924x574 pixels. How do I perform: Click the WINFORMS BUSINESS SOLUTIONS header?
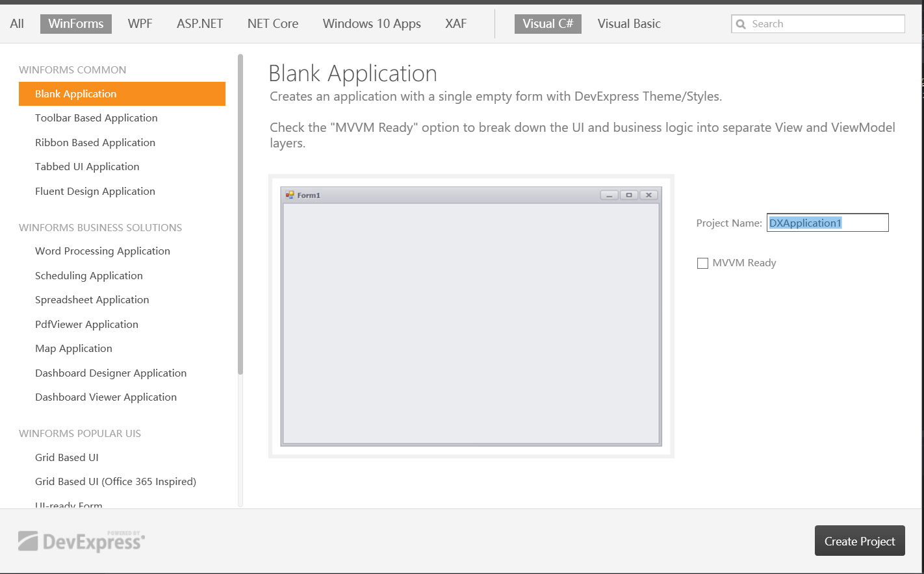pyautogui.click(x=100, y=227)
